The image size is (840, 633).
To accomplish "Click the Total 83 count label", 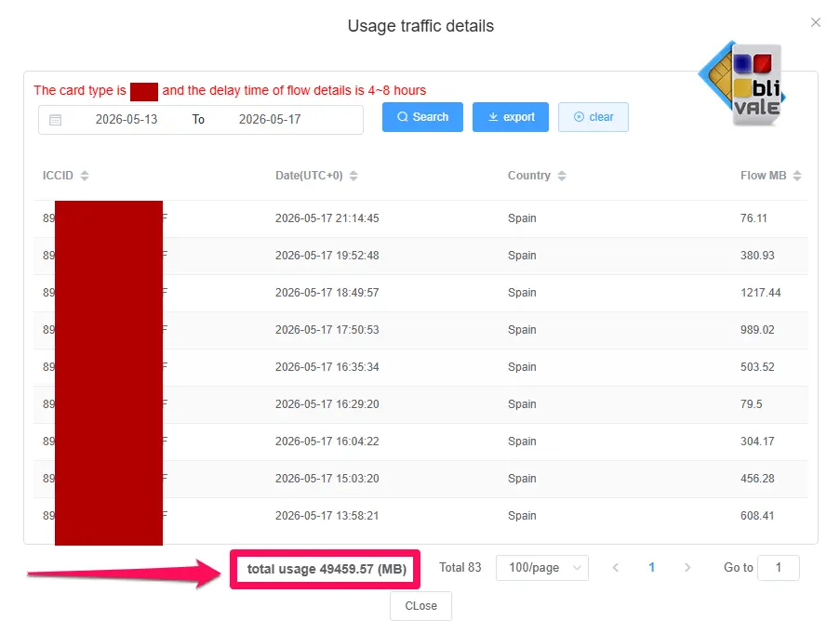I will point(460,567).
